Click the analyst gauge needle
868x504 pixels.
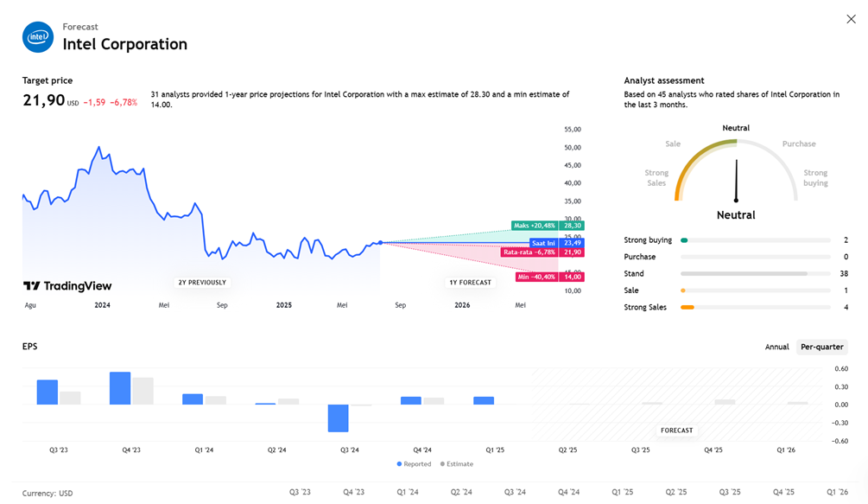[736, 181]
